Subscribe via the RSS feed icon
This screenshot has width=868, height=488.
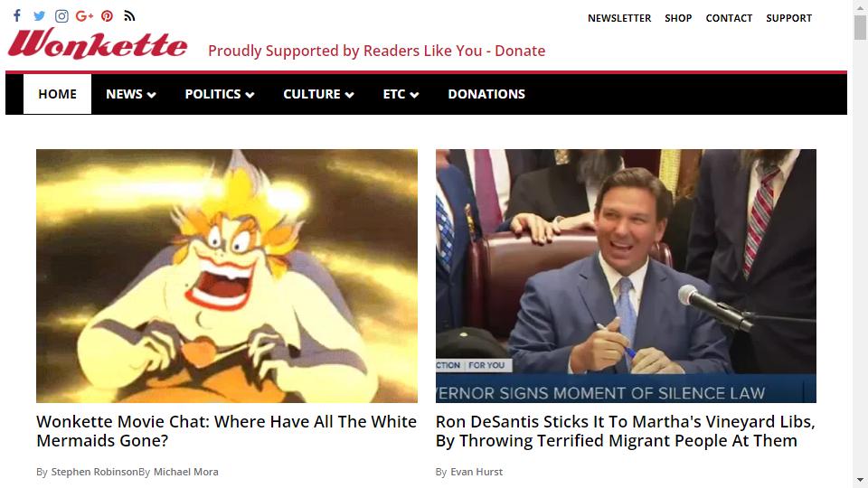(x=129, y=16)
